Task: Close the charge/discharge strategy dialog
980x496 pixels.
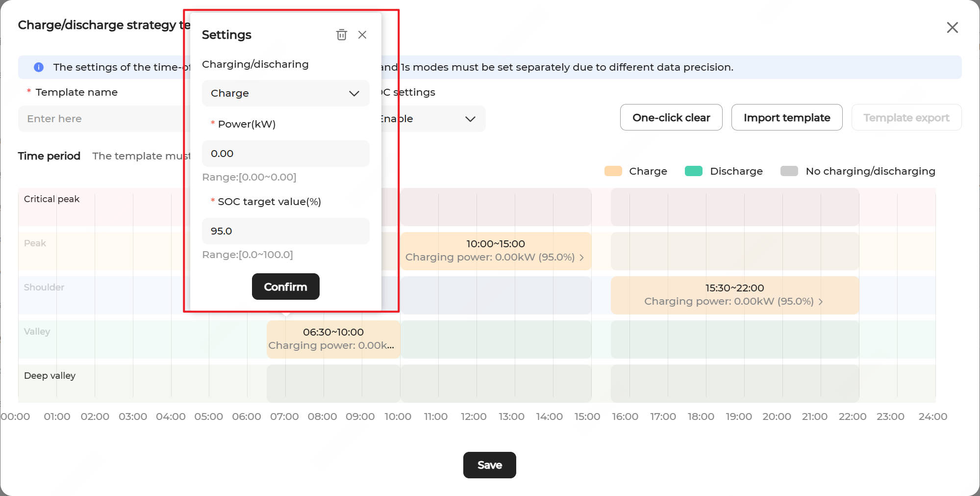Action: point(952,27)
